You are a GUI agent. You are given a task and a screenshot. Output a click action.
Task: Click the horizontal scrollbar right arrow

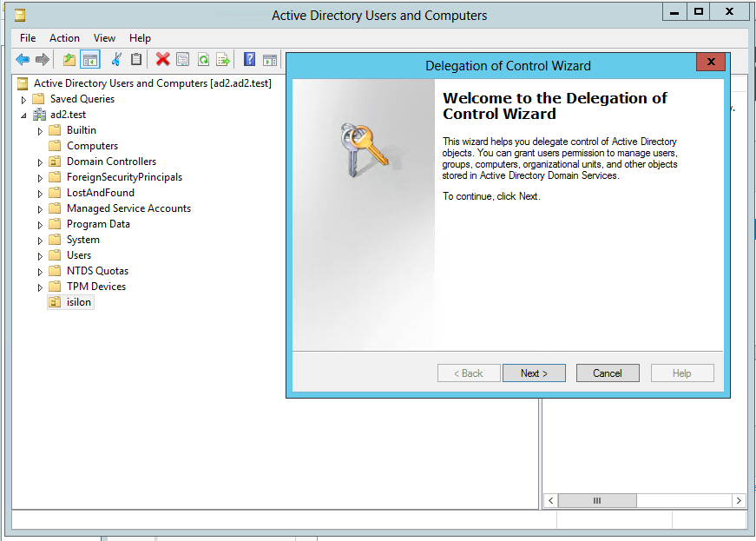739,500
